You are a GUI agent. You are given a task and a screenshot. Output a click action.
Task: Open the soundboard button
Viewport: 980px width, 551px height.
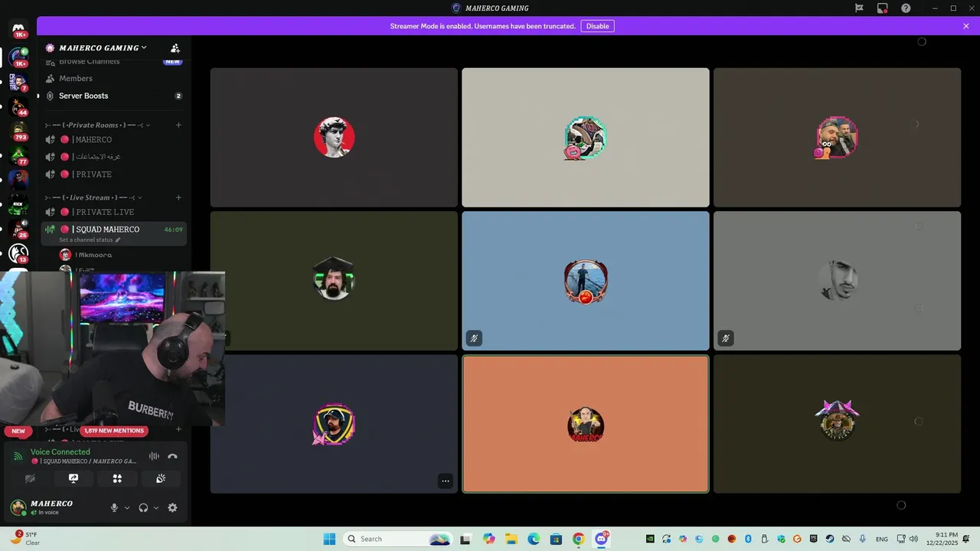click(161, 478)
